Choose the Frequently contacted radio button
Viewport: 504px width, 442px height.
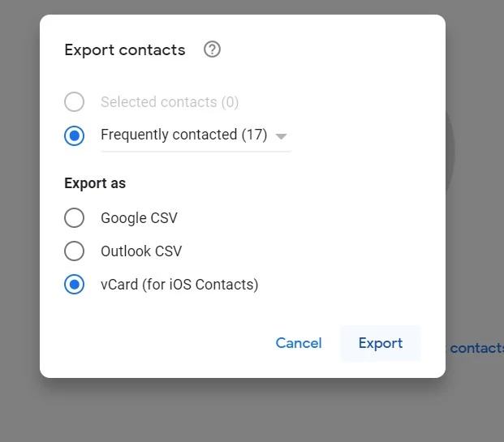tap(74, 135)
